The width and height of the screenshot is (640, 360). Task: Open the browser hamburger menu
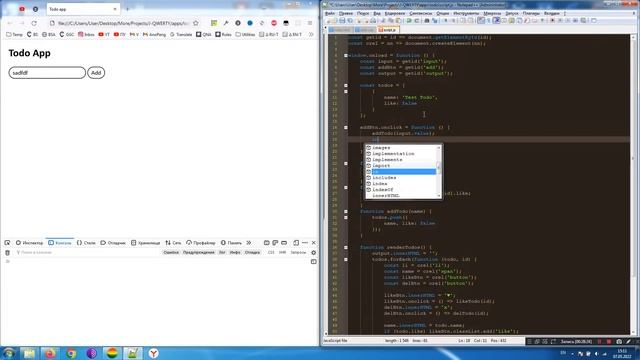[310, 23]
